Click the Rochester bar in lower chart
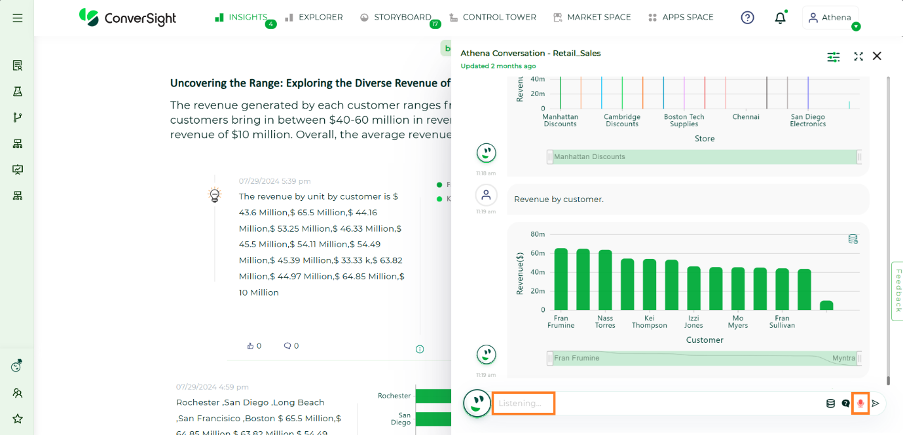Screen dimensions: 904x436 pos(432,396)
